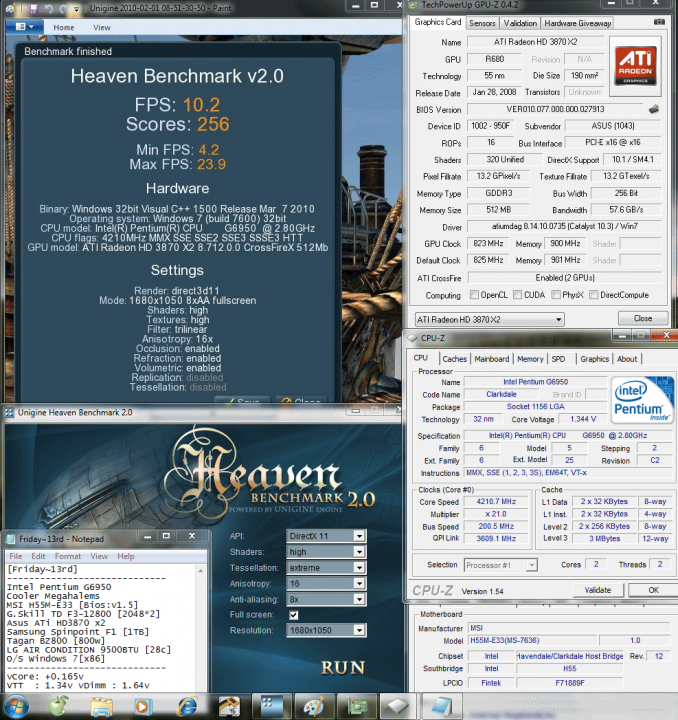Open the Graphics tab in CPU-Z
This screenshot has height=720, width=678.
[x=594, y=359]
